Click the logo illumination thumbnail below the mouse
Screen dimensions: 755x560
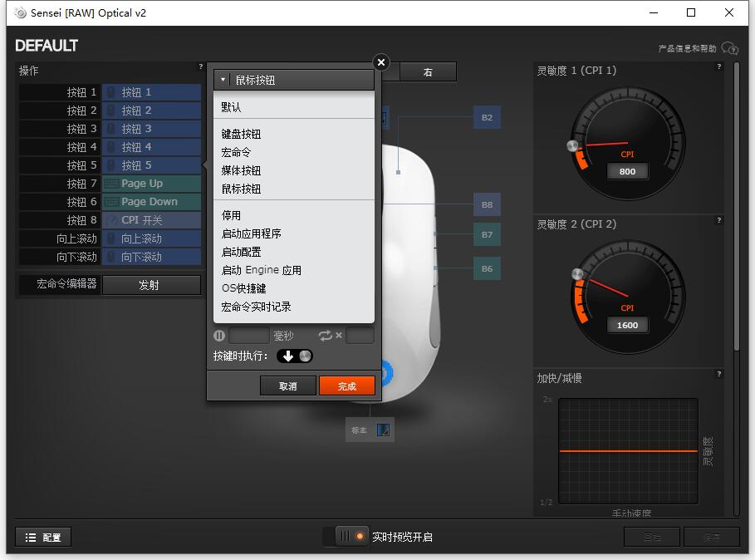(x=383, y=430)
